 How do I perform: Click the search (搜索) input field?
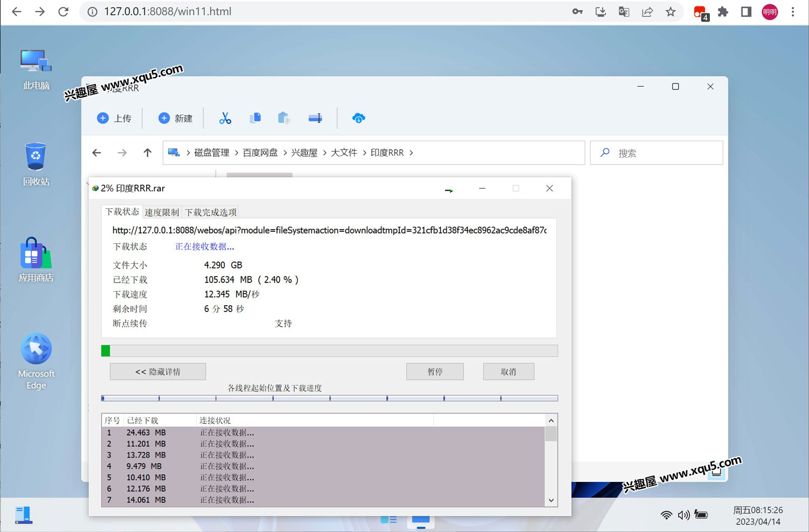[x=656, y=153]
